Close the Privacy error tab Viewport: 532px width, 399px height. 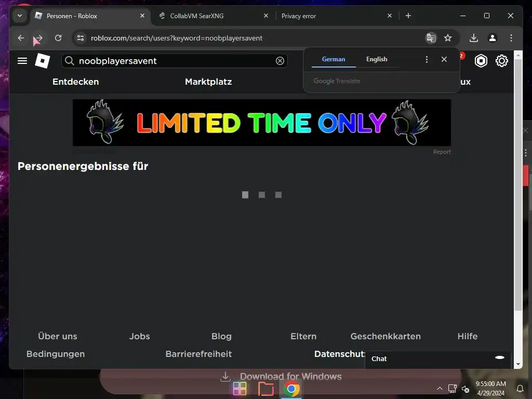390,16
